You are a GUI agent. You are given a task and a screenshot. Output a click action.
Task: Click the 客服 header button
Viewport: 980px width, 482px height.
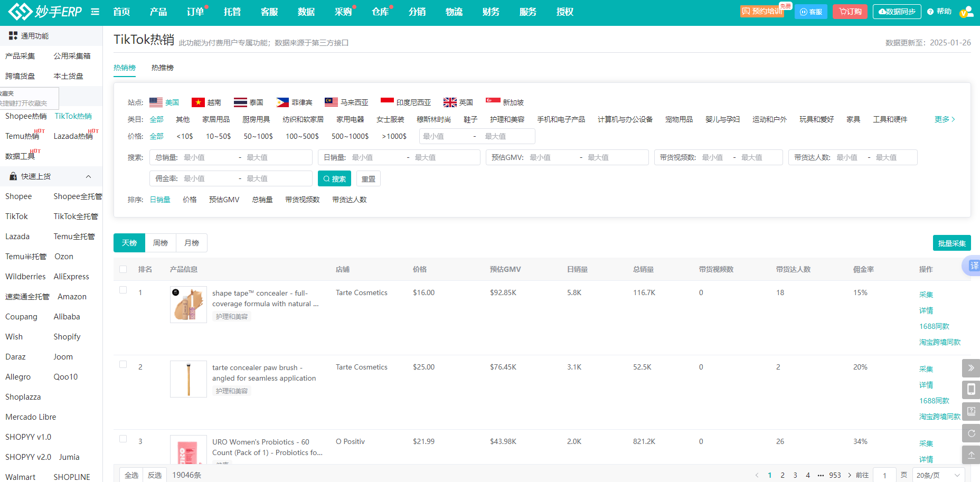pyautogui.click(x=811, y=12)
